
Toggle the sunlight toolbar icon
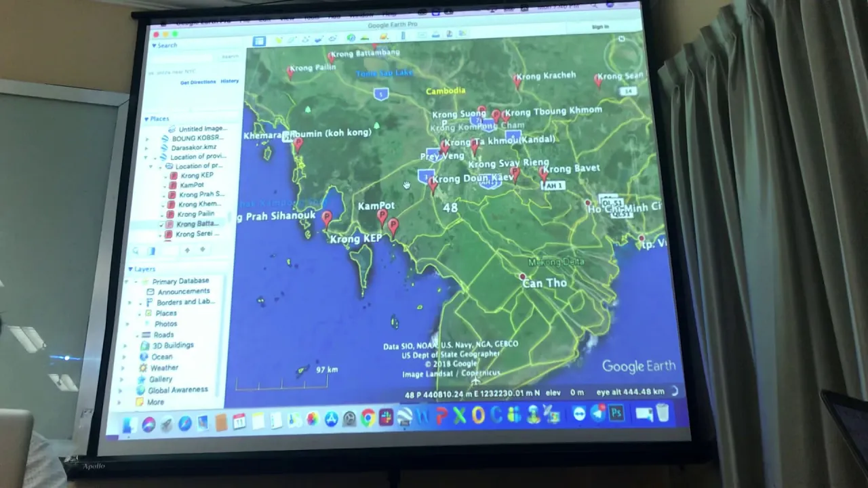365,38
